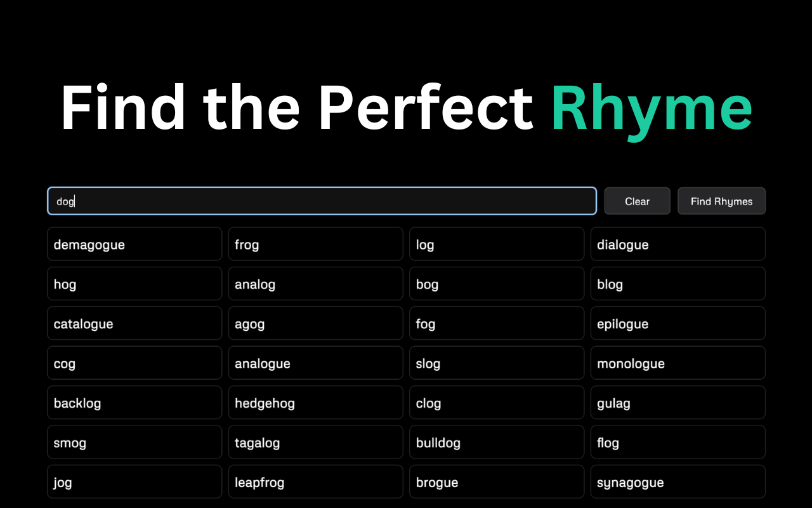Select the 'backlog' rhyme card
812x508 pixels.
(134, 403)
